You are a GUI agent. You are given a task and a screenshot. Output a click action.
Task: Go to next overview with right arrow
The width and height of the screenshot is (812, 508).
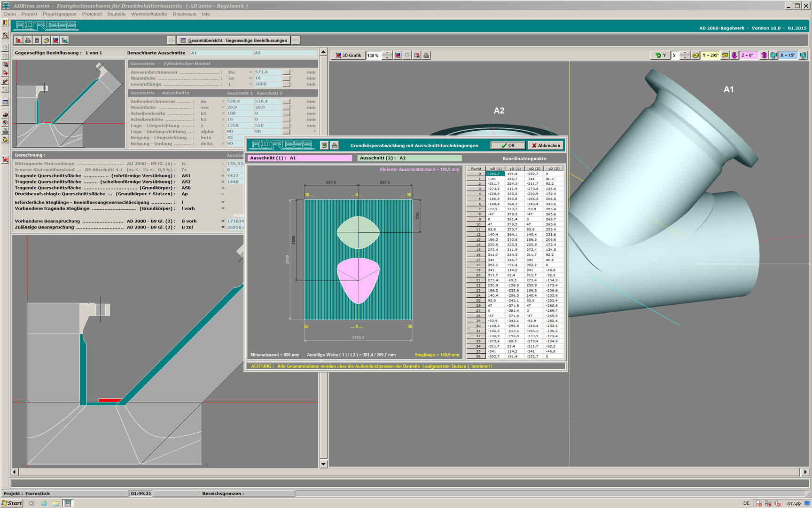pyautogui.click(x=296, y=40)
